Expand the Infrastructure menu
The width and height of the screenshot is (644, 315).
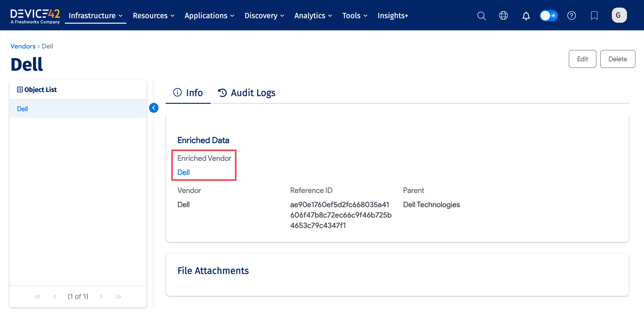[95, 15]
